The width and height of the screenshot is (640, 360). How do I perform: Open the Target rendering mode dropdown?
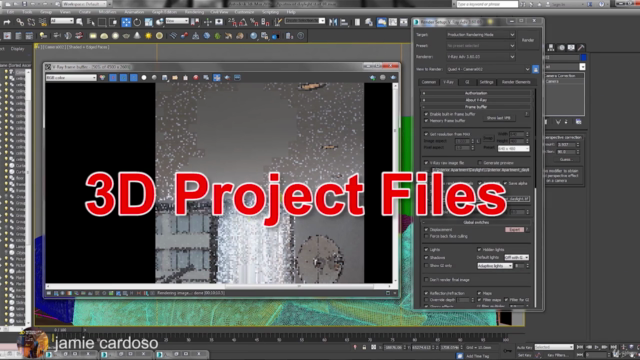click(480, 35)
